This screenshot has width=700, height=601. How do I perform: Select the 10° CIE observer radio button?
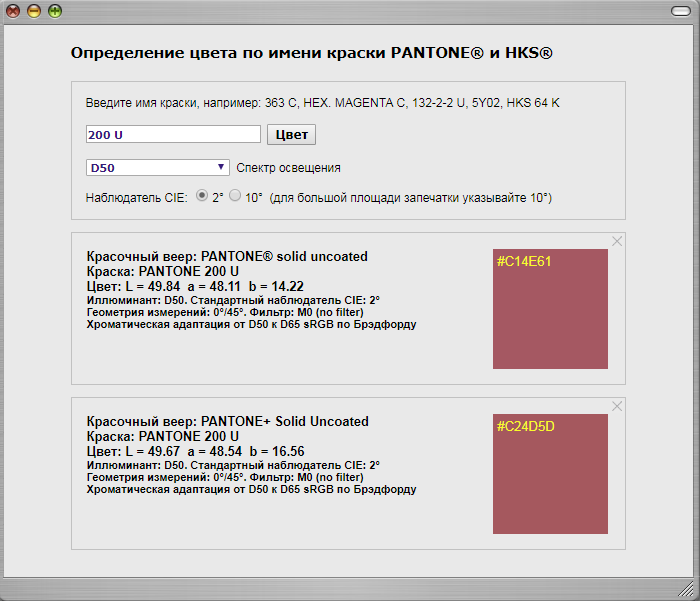235,196
